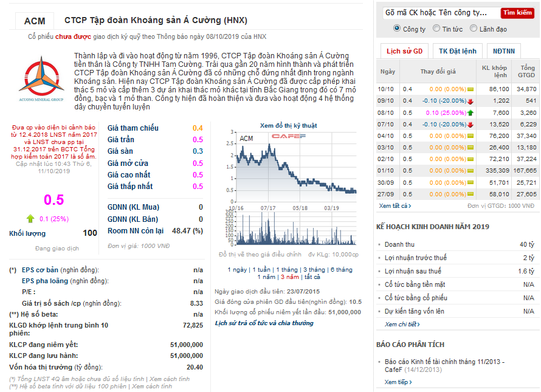Expand Xem chi tiết business plan details
541x392 pixels.
click(x=402, y=325)
